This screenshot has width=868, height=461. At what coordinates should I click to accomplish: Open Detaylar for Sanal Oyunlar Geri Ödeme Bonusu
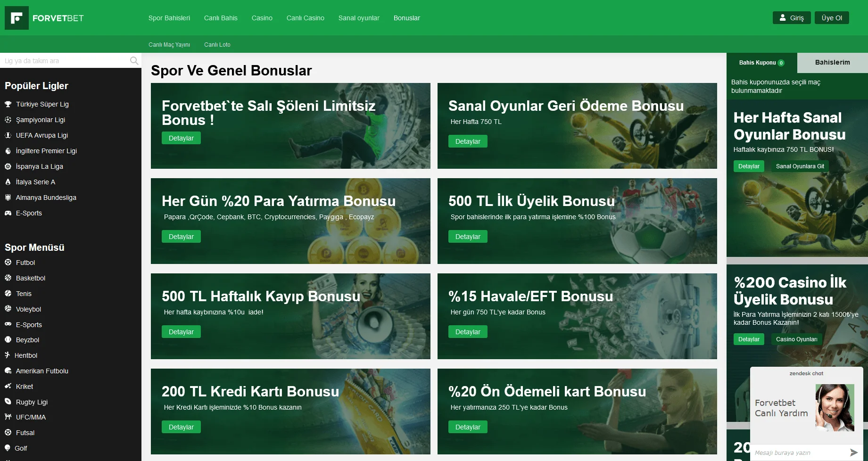click(468, 141)
